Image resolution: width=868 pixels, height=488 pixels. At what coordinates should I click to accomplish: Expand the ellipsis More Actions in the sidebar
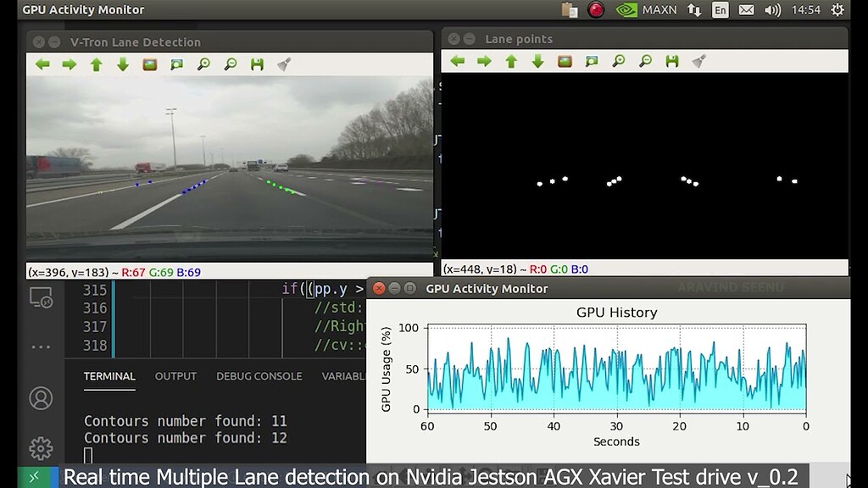click(x=41, y=346)
